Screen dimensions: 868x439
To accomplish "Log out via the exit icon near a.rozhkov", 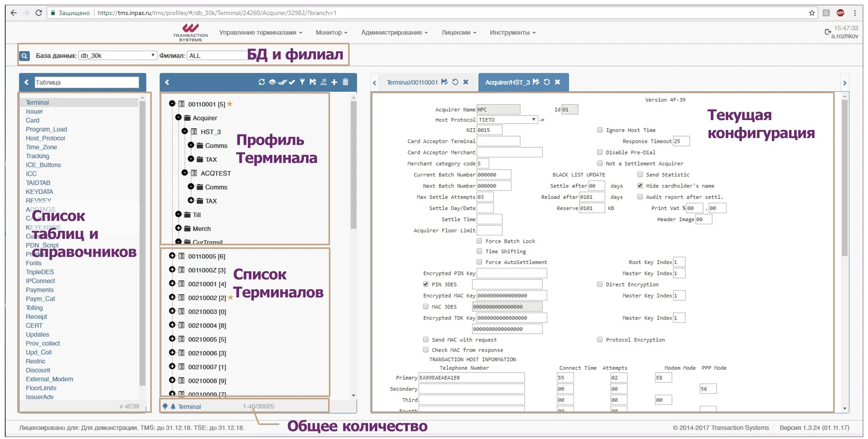I will 827,32.
